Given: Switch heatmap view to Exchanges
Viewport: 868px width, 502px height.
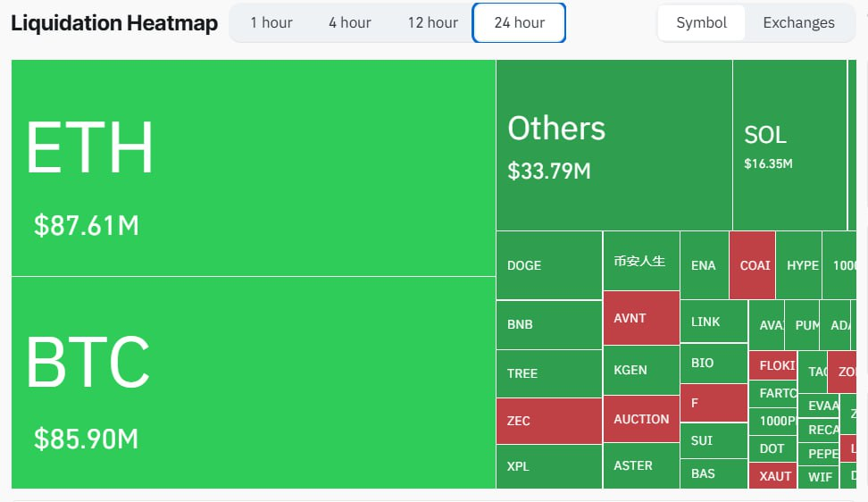Looking at the screenshot, I should click(798, 23).
